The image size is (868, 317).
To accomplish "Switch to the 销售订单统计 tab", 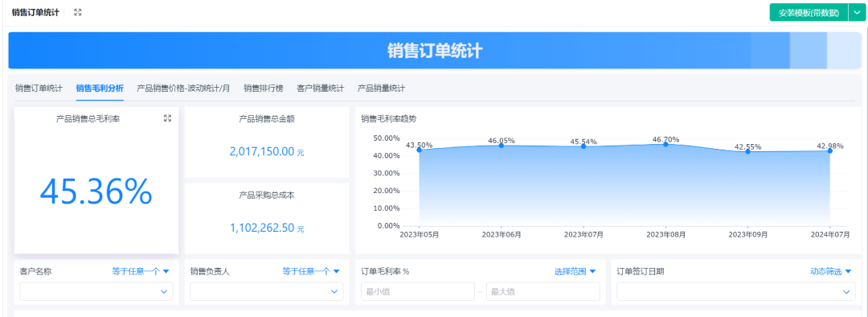I will click(x=39, y=89).
